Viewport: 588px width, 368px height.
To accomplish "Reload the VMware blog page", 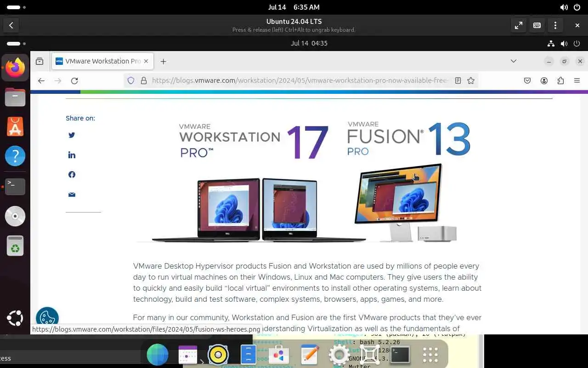I will [x=74, y=80].
